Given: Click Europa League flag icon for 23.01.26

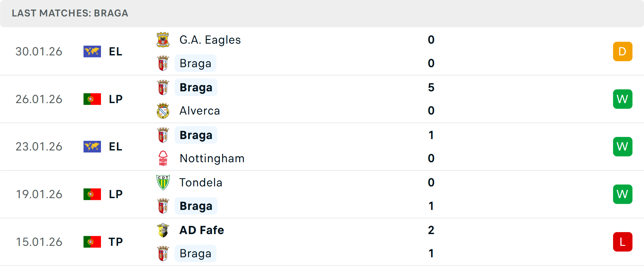Looking at the screenshot, I should click(x=92, y=147).
